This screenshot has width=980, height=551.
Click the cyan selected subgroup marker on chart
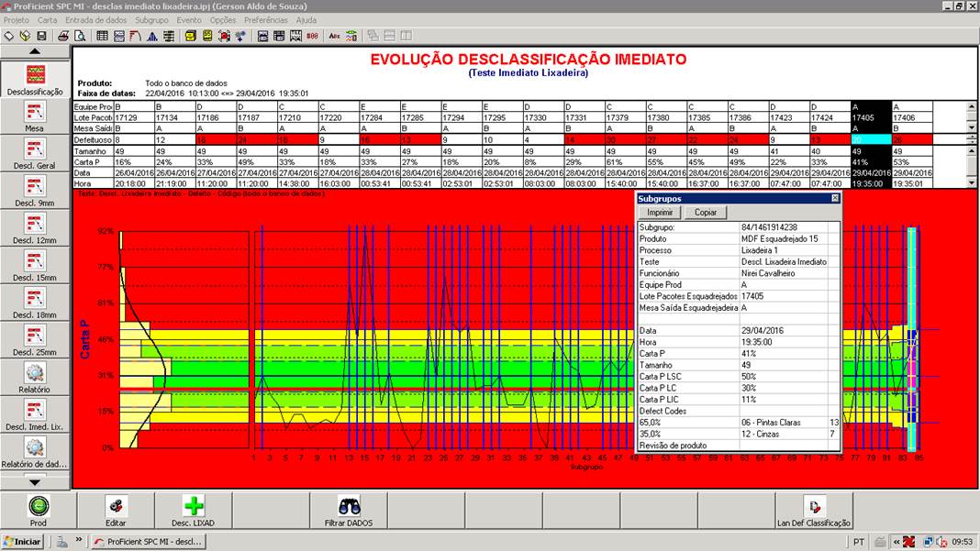coord(912,338)
